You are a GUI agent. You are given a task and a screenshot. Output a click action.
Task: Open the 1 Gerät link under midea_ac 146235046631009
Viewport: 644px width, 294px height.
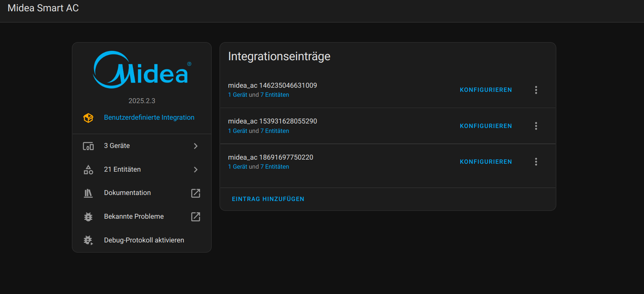point(238,95)
